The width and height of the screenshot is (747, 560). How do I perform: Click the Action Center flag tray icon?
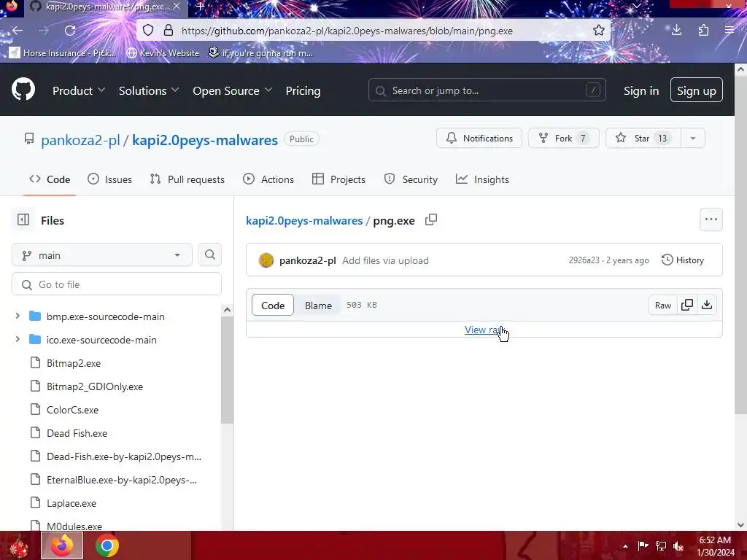point(643,545)
